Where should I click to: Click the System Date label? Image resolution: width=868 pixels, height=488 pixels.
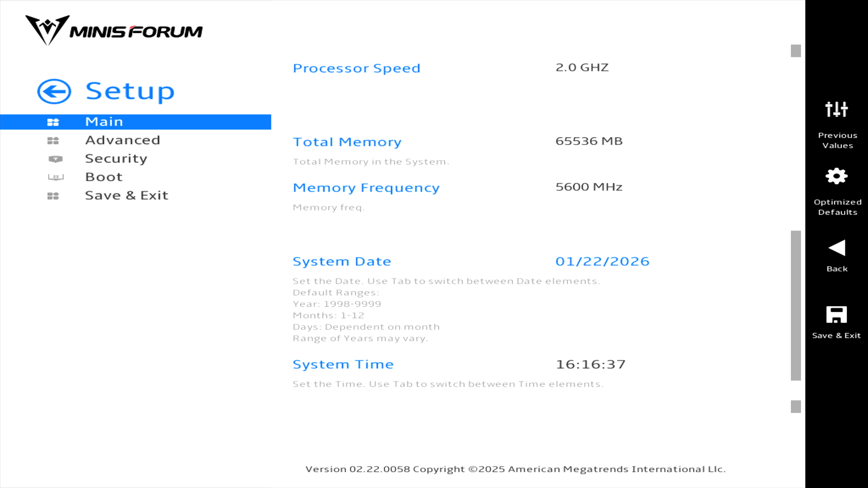click(x=342, y=261)
